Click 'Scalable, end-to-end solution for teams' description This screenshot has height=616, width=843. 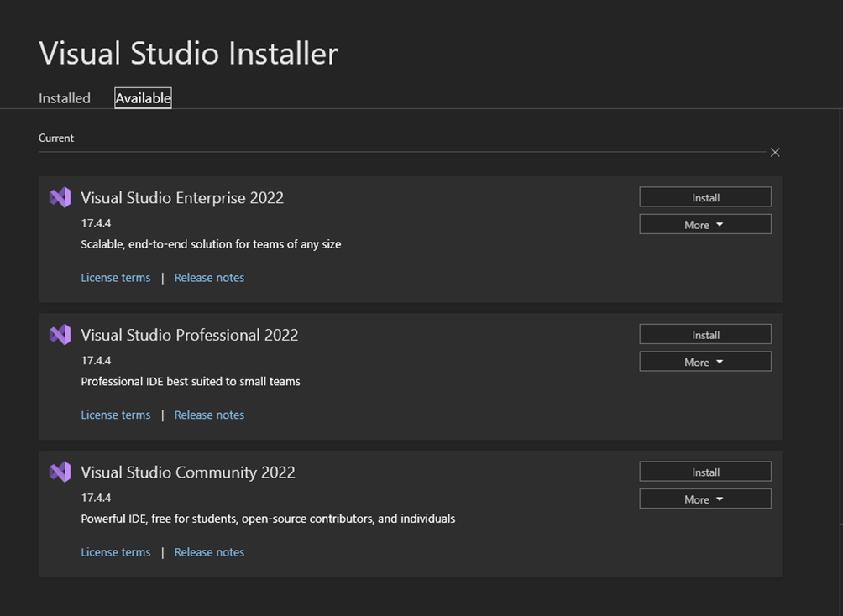(211, 244)
